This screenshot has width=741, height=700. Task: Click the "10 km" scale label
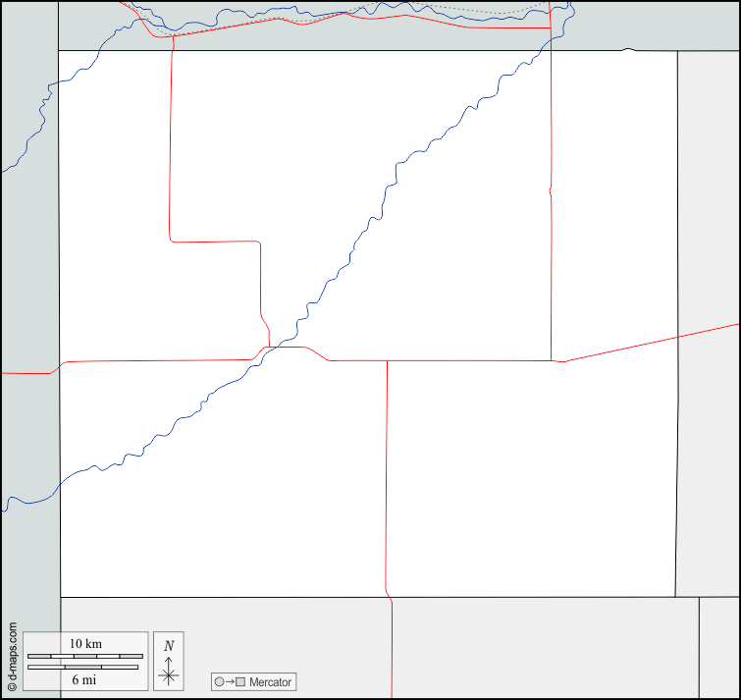85,644
